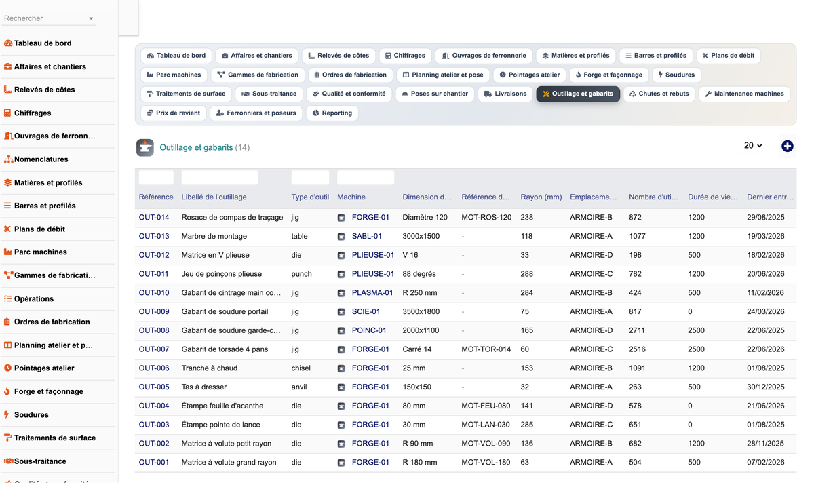This screenshot has height=504, width=814.
Task: Click Matières et profilés sidebar layers icon
Action: 8,182
